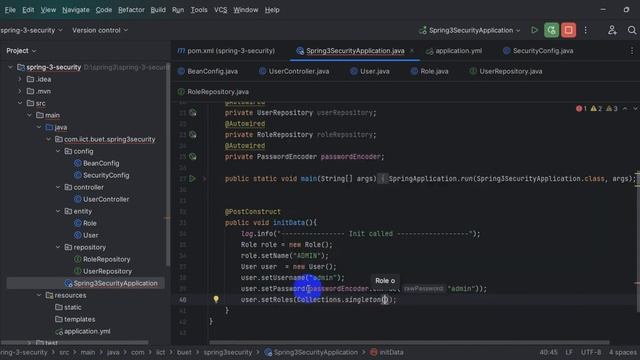Expand the .idea folder
Image resolution: width=640 pixels, height=360 pixels.
[x=20, y=79]
